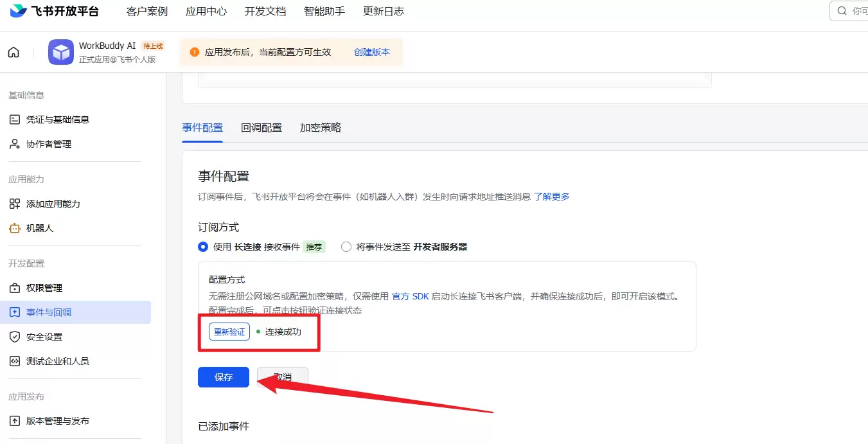Image resolution: width=868 pixels, height=444 pixels.
Task: Click into the top search field
Action: [x=849, y=11]
